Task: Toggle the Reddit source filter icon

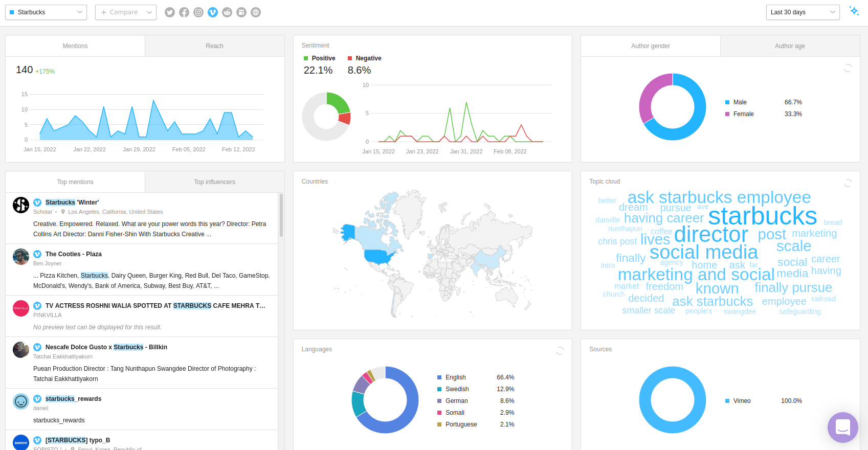Action: pos(227,12)
